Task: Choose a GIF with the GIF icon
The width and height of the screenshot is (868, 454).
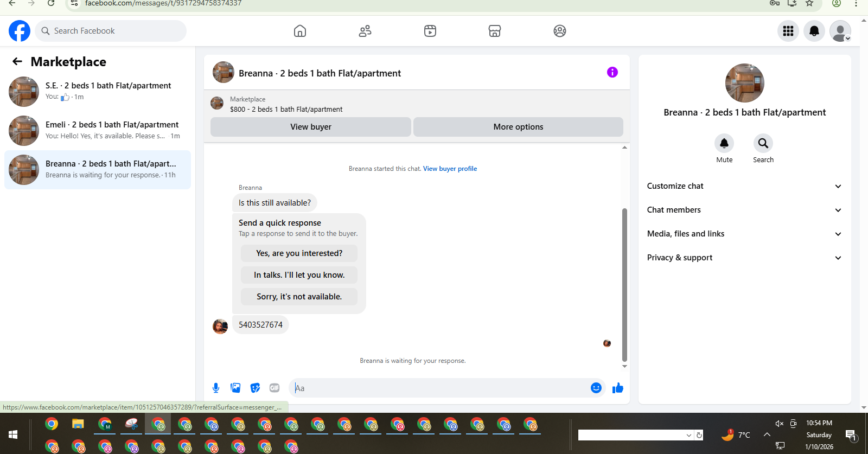Action: [x=275, y=388]
